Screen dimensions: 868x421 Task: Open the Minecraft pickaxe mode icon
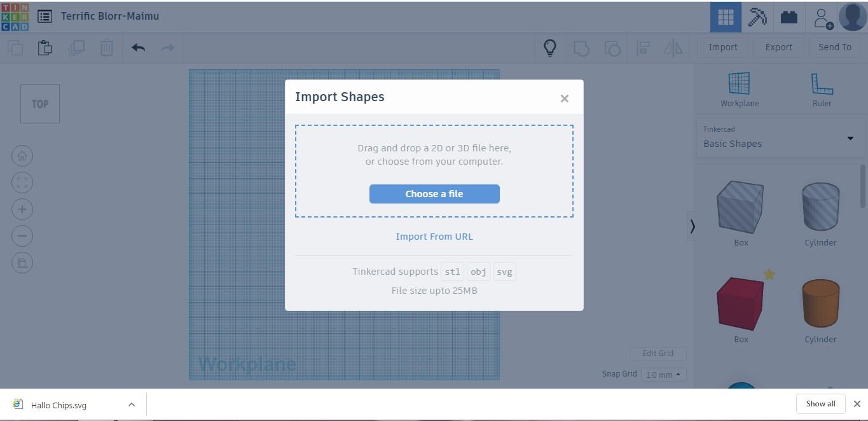[x=757, y=17]
